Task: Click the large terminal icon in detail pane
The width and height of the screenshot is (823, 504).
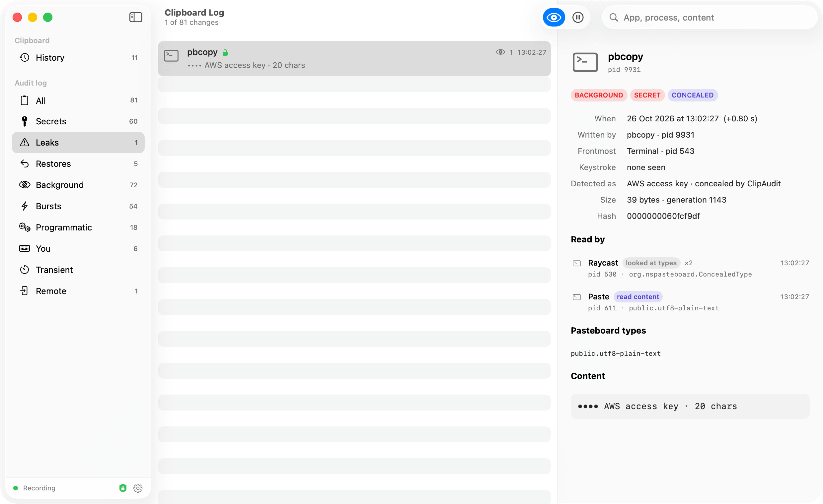Action: pos(585,62)
